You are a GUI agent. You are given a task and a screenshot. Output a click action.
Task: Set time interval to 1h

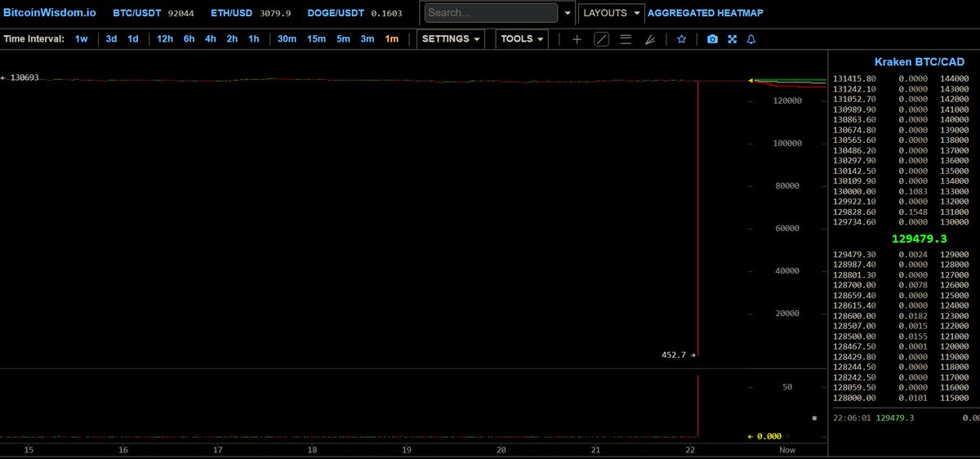point(254,39)
